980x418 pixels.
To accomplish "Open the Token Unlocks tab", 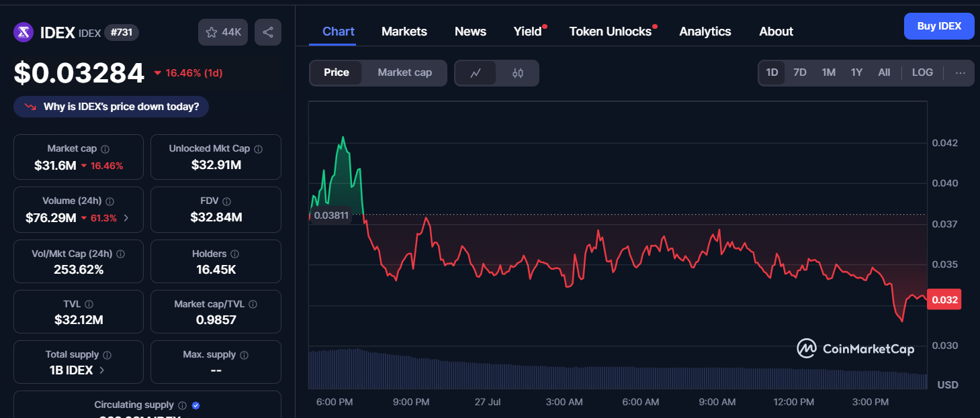I will pyautogui.click(x=611, y=32).
